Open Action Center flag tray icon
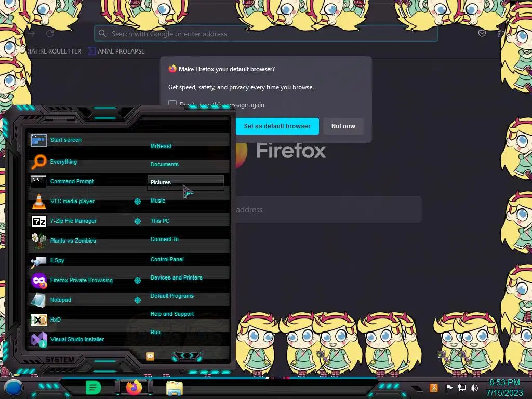The height and width of the screenshot is (399, 532). (x=449, y=388)
